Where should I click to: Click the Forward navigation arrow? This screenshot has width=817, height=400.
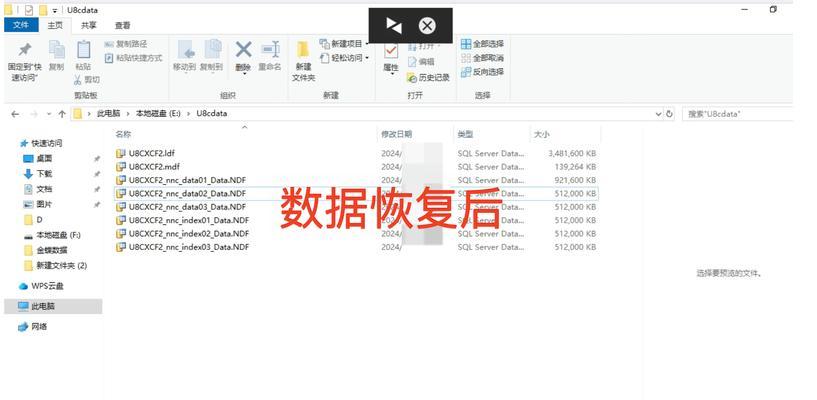tap(33, 114)
